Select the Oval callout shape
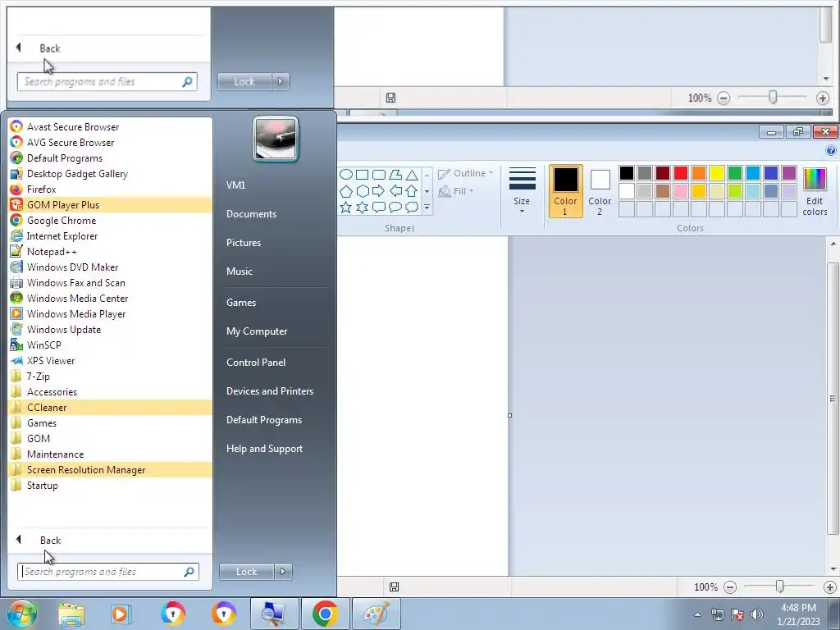The image size is (840, 630). click(x=395, y=208)
